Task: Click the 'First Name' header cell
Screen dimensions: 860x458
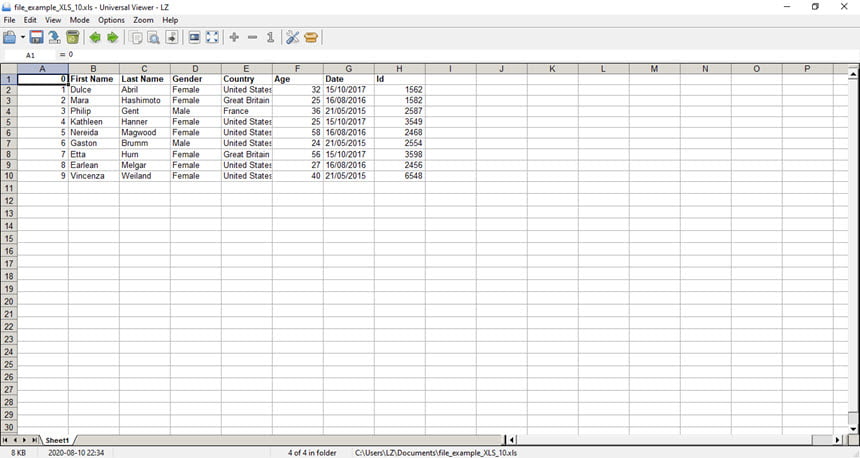Action: point(94,79)
